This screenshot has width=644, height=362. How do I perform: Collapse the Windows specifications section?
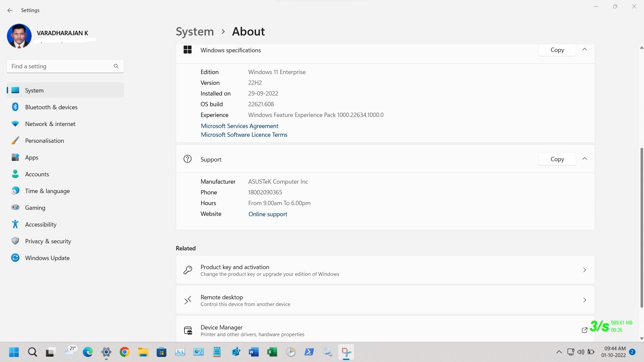[x=584, y=49]
